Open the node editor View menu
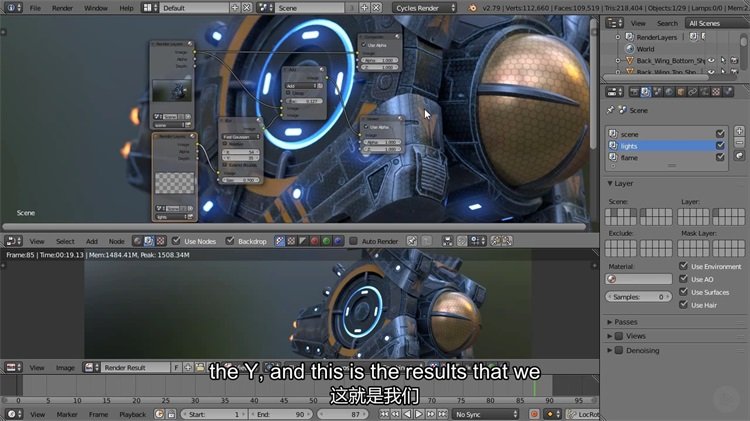 point(37,242)
